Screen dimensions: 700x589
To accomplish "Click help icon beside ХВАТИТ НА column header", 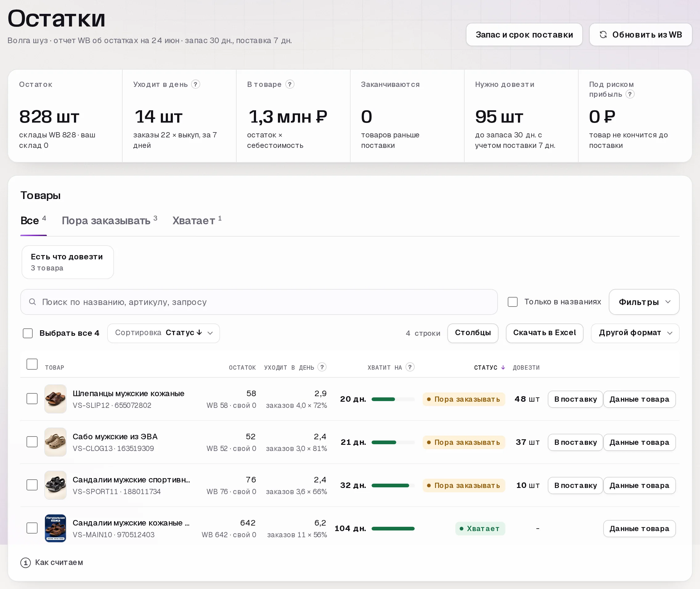I will coord(410,367).
